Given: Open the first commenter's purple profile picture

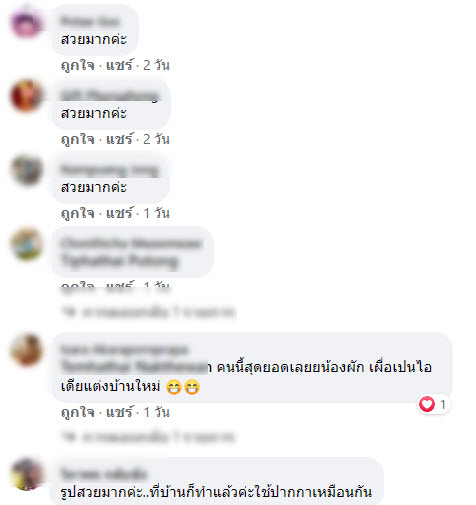Looking at the screenshot, I should 27,23.
